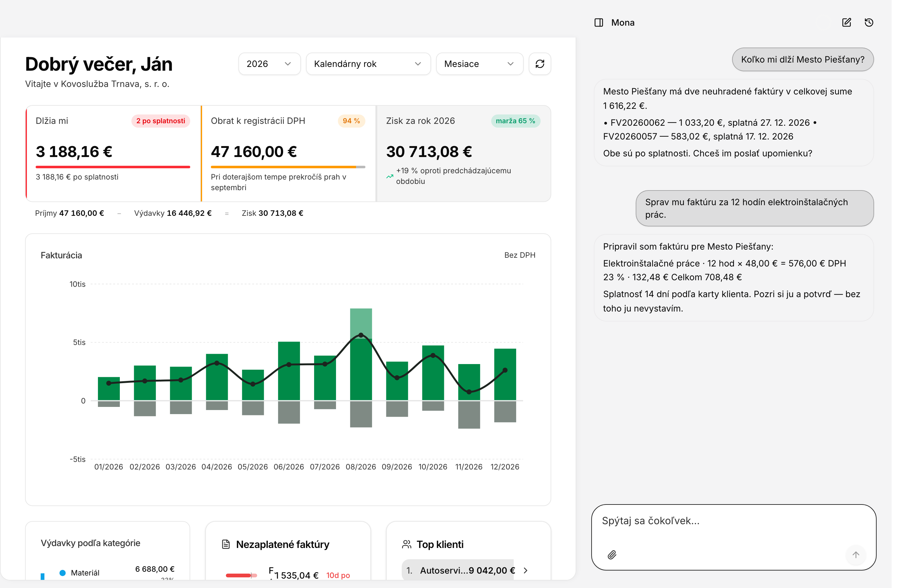901x588 pixels.
Task: Click the refresh dashboard icon
Action: pyautogui.click(x=540, y=64)
